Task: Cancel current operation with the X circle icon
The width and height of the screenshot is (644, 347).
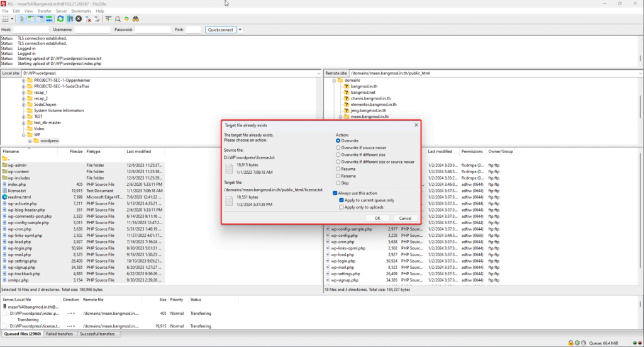Action: tap(79, 19)
